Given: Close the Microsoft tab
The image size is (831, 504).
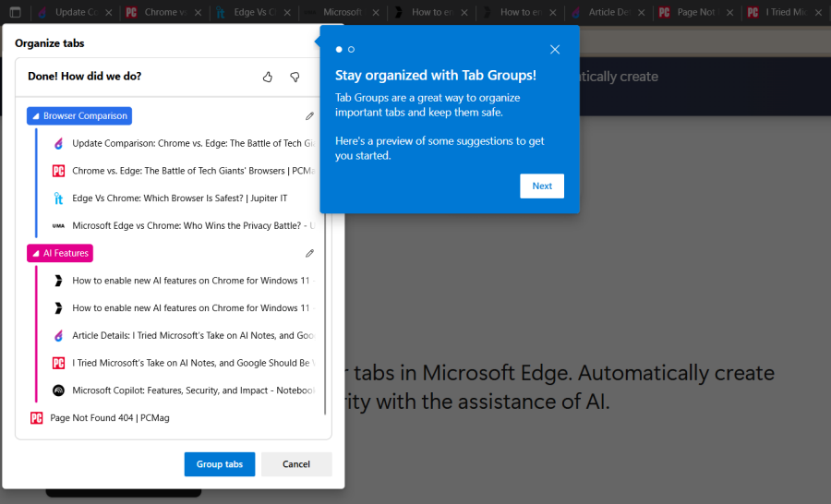Looking at the screenshot, I should point(375,12).
